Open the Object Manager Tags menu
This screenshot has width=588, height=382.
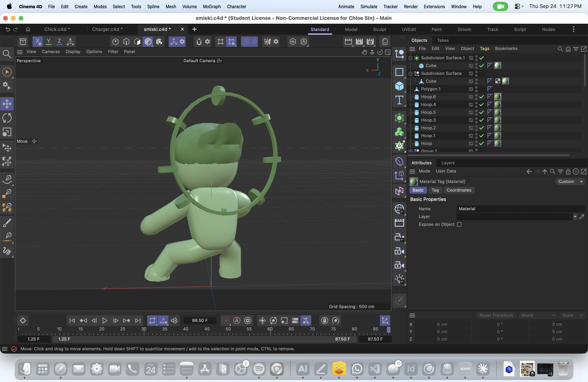tap(485, 48)
